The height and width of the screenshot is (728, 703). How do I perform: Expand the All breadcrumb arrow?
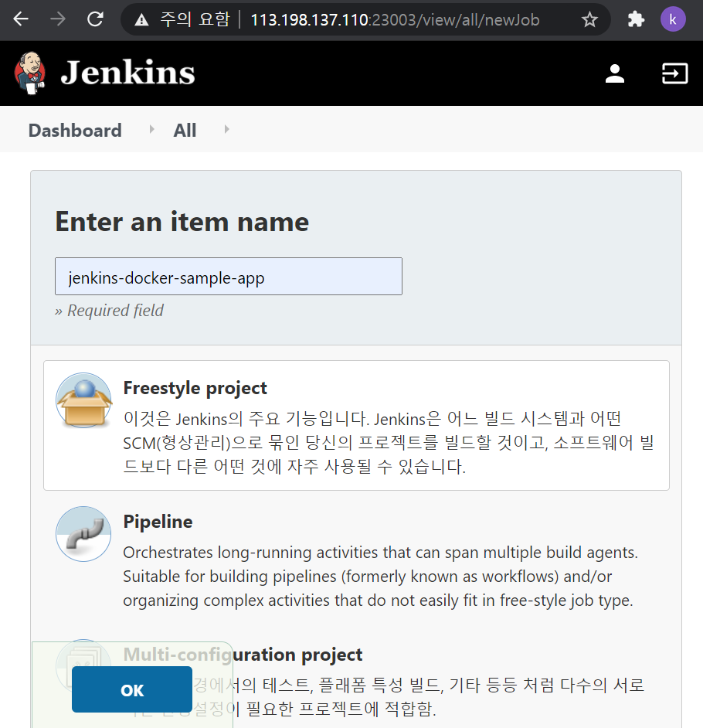(226, 130)
